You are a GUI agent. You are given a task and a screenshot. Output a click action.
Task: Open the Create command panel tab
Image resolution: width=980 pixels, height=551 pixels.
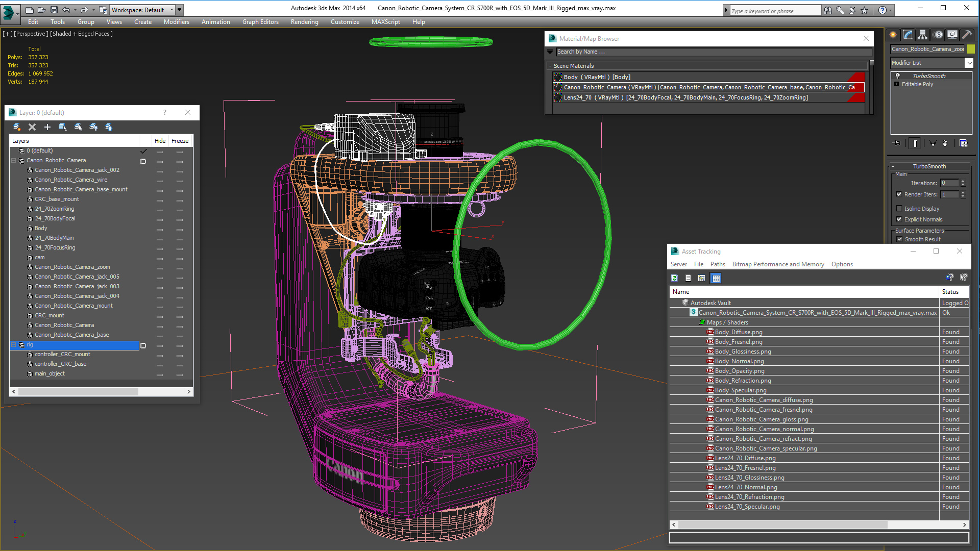[x=893, y=35]
